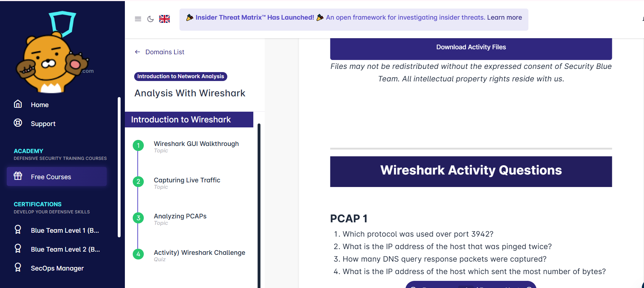Toggle dark mode moon icon

(151, 19)
